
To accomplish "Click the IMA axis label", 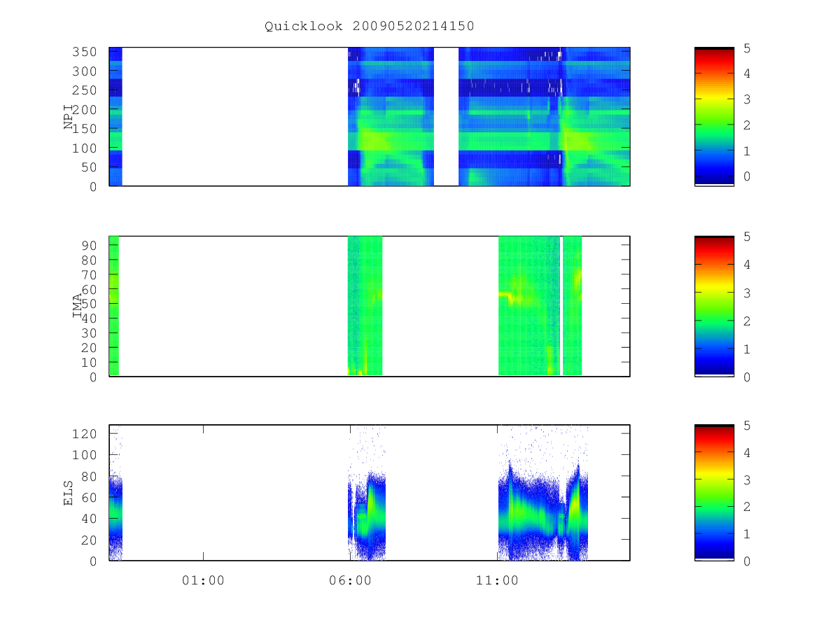I will tap(78, 306).
